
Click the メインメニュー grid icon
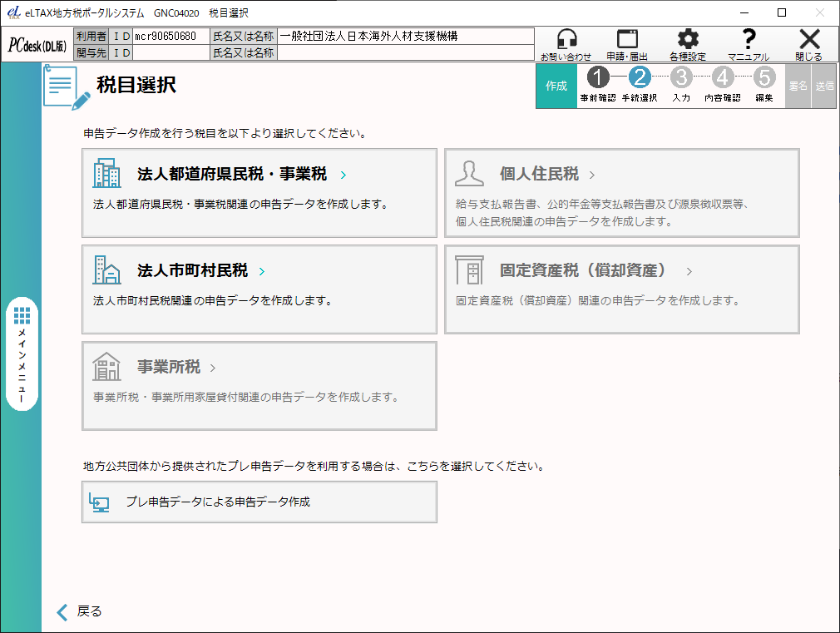(x=22, y=316)
